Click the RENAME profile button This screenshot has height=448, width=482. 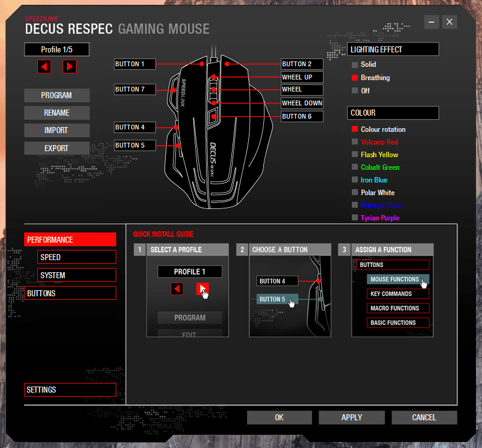[57, 113]
